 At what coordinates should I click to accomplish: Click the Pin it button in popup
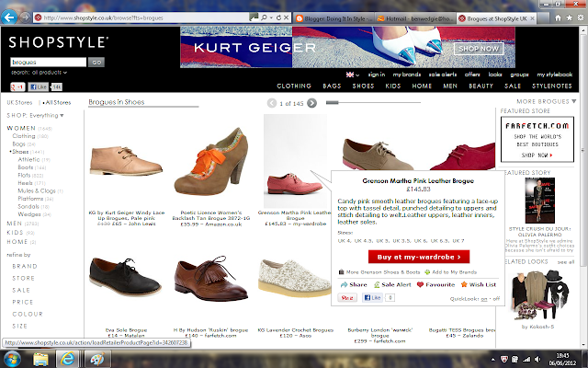coord(347,298)
